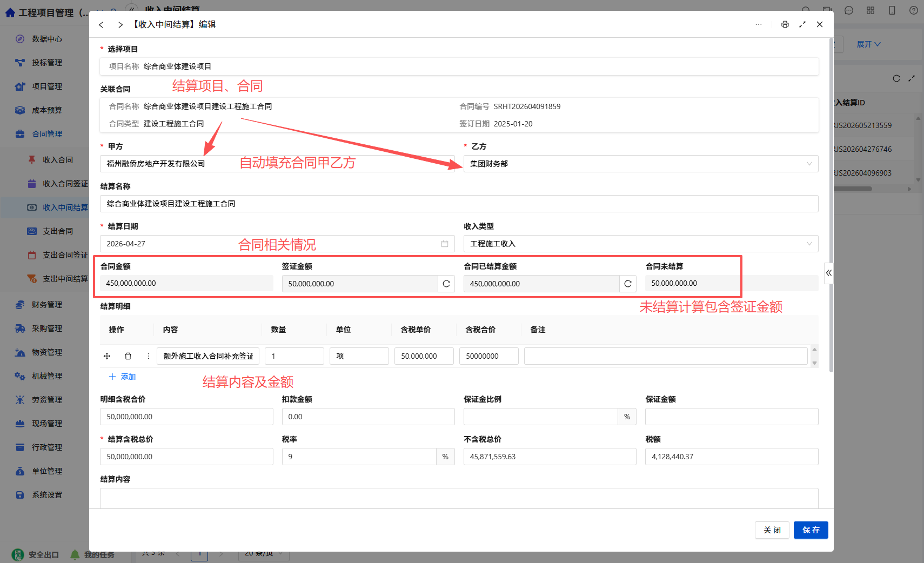
Task: Collapse the side panel double-chevron
Action: point(829,273)
